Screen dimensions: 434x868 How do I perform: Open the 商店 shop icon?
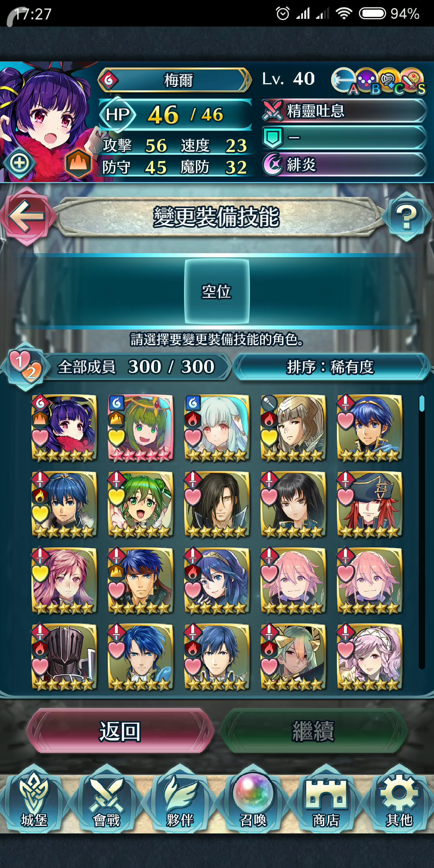326,800
